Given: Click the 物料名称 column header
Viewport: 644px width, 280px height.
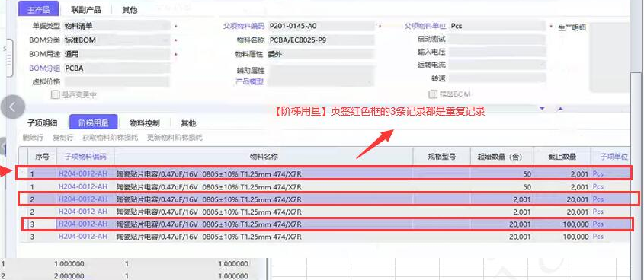Looking at the screenshot, I should pos(263,156).
